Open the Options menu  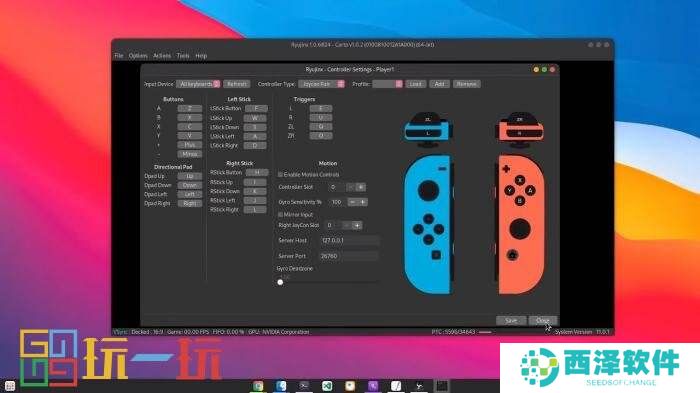pos(138,56)
